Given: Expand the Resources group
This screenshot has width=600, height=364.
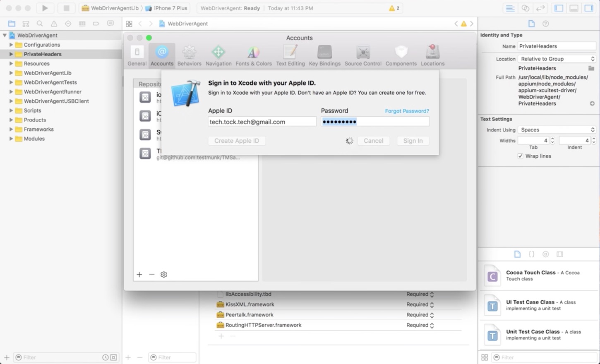Looking at the screenshot, I should (11, 64).
